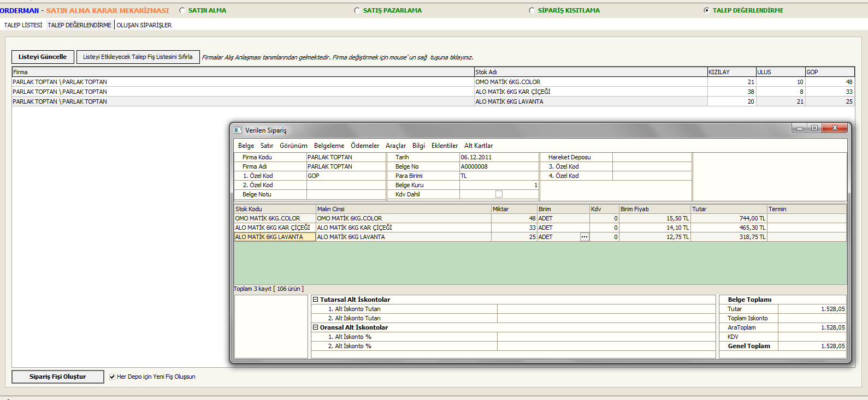Viewport: 868px width, 400px height.
Task: Click the Belge Notu field
Action: [346, 194]
